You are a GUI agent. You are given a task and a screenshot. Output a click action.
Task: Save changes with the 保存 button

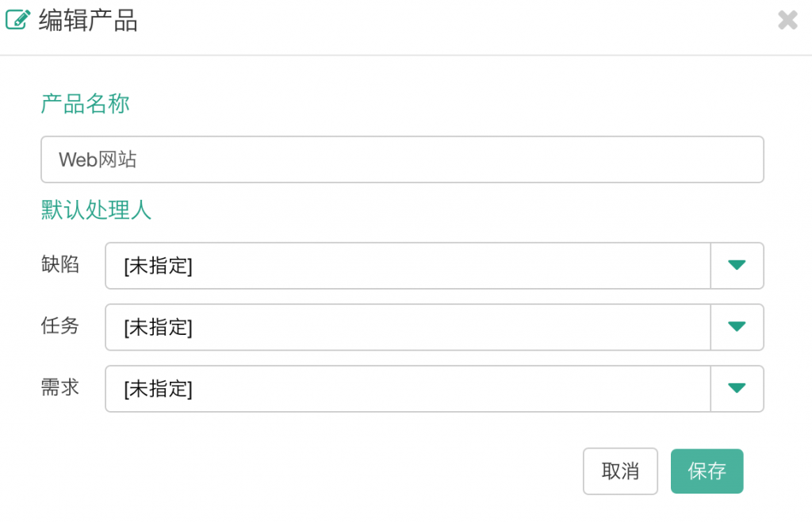tap(707, 471)
